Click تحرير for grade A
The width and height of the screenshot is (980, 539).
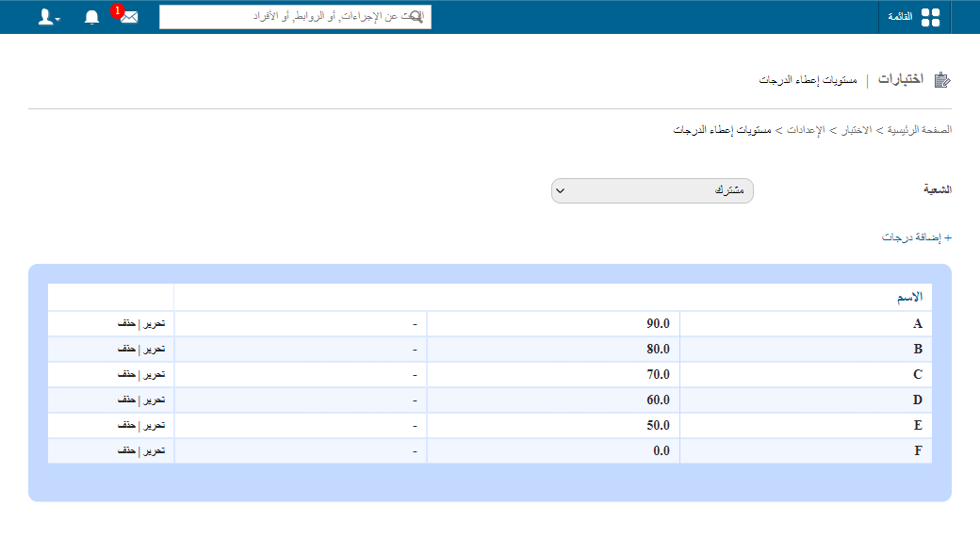(154, 324)
